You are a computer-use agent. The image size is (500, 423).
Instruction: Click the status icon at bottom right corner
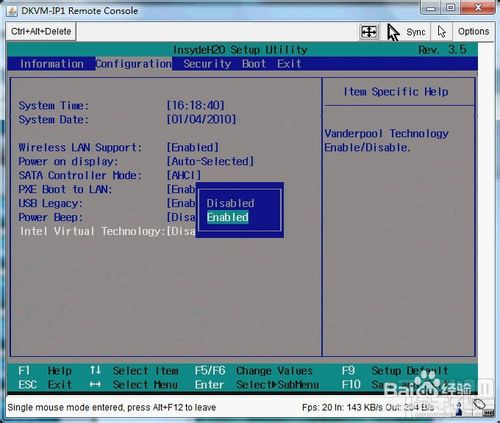pos(479,405)
